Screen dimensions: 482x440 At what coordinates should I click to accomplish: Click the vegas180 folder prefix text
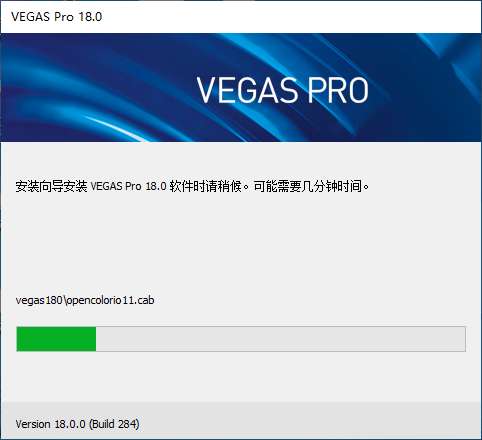click(x=39, y=300)
